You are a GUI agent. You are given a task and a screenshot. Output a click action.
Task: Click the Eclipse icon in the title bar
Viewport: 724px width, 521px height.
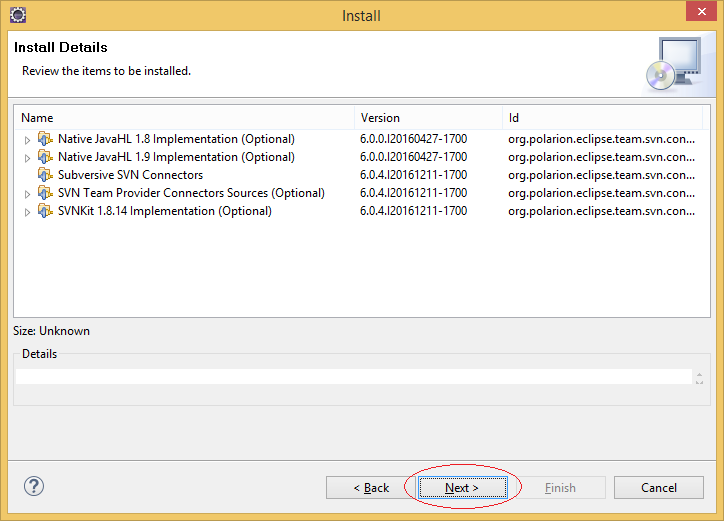[18, 15]
